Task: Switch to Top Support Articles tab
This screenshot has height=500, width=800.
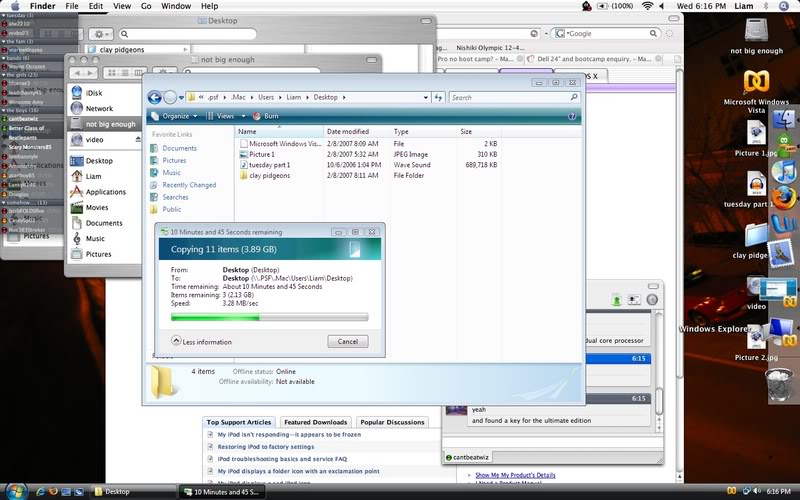Action: pyautogui.click(x=239, y=422)
